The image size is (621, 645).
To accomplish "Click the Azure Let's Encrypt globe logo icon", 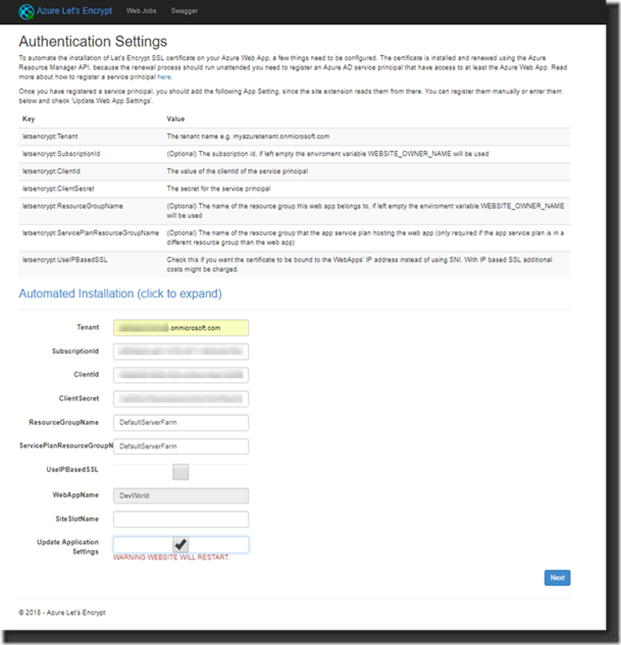I will 26,12.
